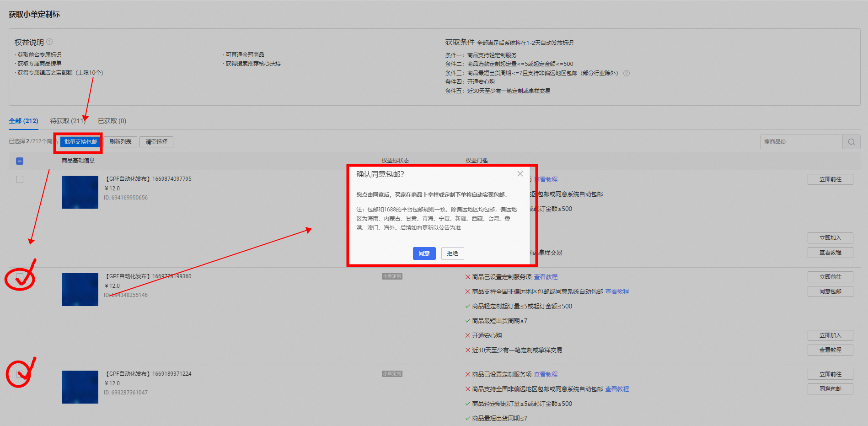Check the checkbox for product ID 694169950656
This screenshot has width=868, height=426.
coord(19,179)
